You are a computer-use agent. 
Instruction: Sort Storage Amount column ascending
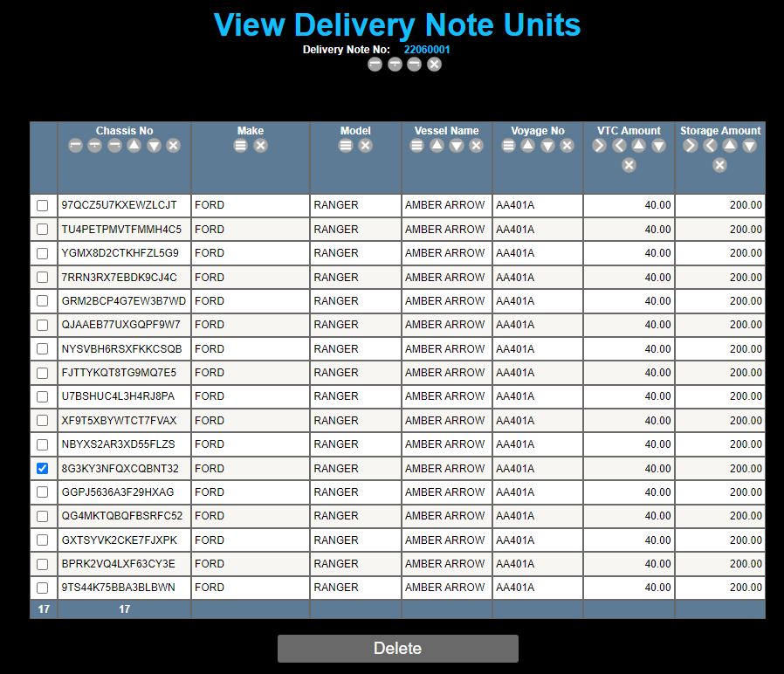[730, 146]
